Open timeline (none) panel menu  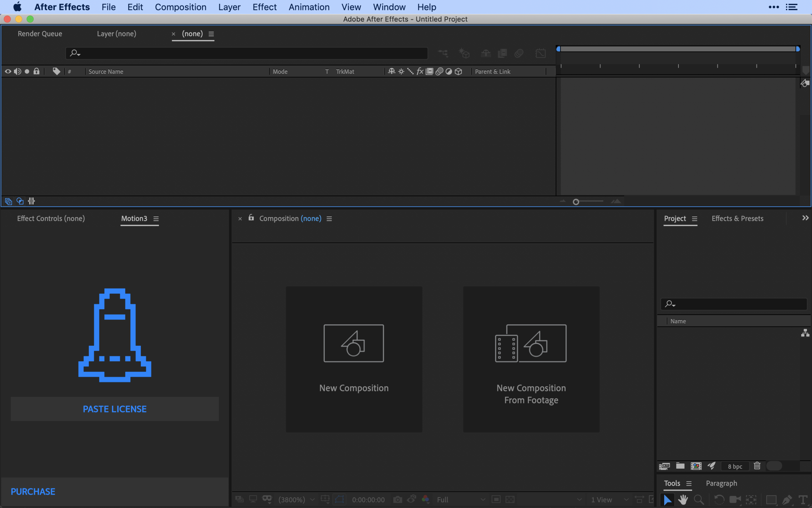pos(211,34)
